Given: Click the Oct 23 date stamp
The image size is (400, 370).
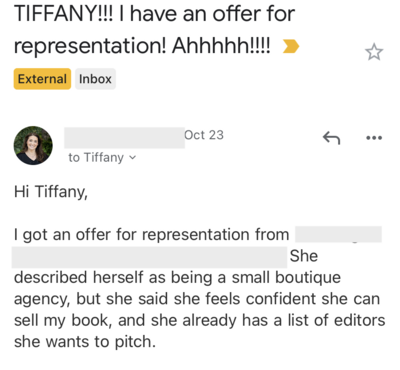Looking at the screenshot, I should click(x=204, y=135).
